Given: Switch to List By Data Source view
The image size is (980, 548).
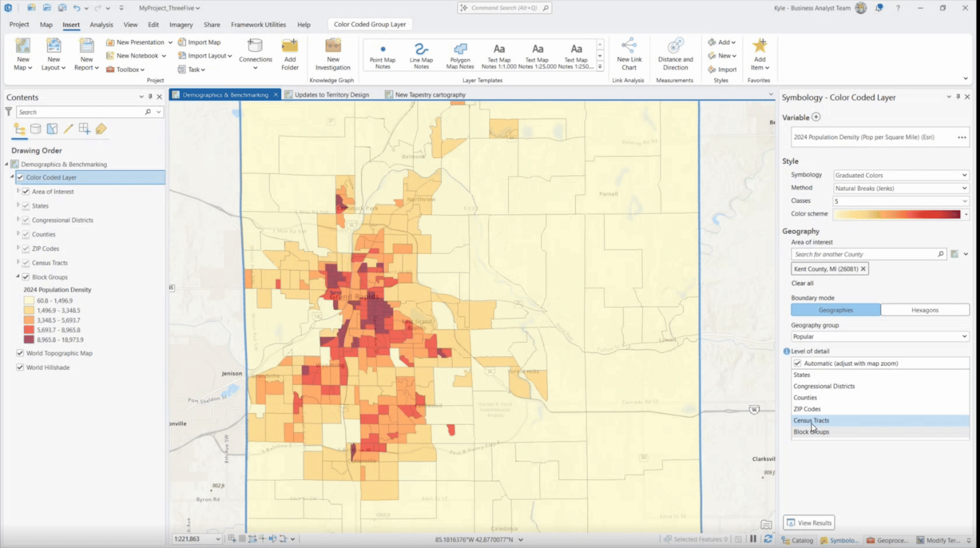Looking at the screenshot, I should (35, 129).
